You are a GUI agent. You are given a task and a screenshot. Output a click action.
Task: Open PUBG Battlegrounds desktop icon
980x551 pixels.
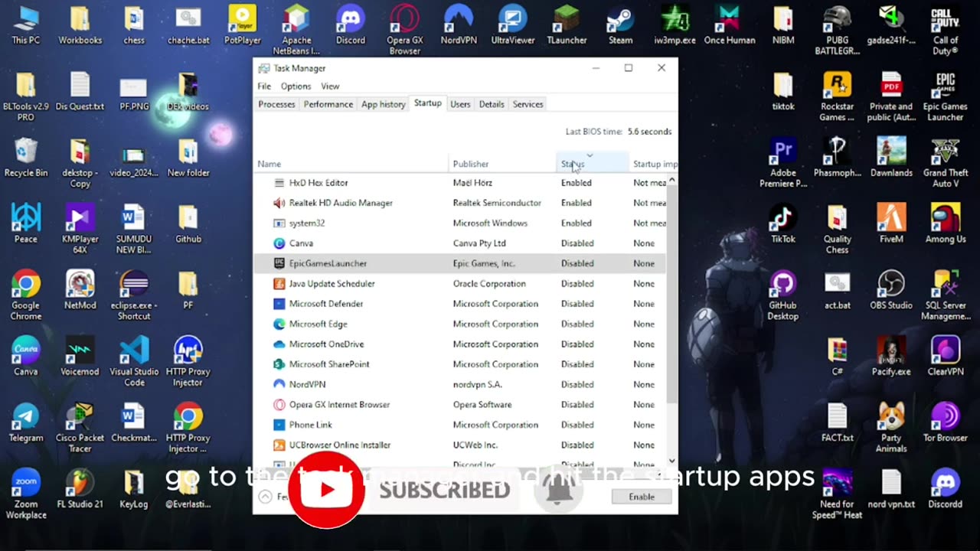[x=838, y=30]
